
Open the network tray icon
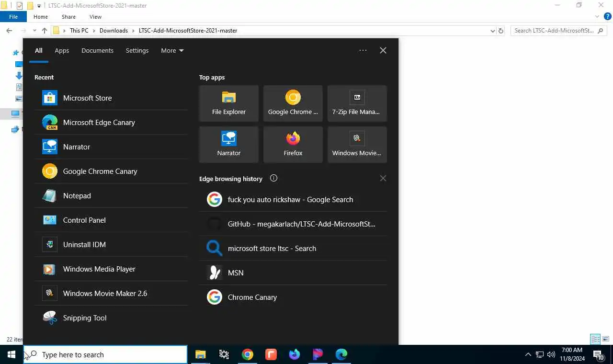click(540, 354)
